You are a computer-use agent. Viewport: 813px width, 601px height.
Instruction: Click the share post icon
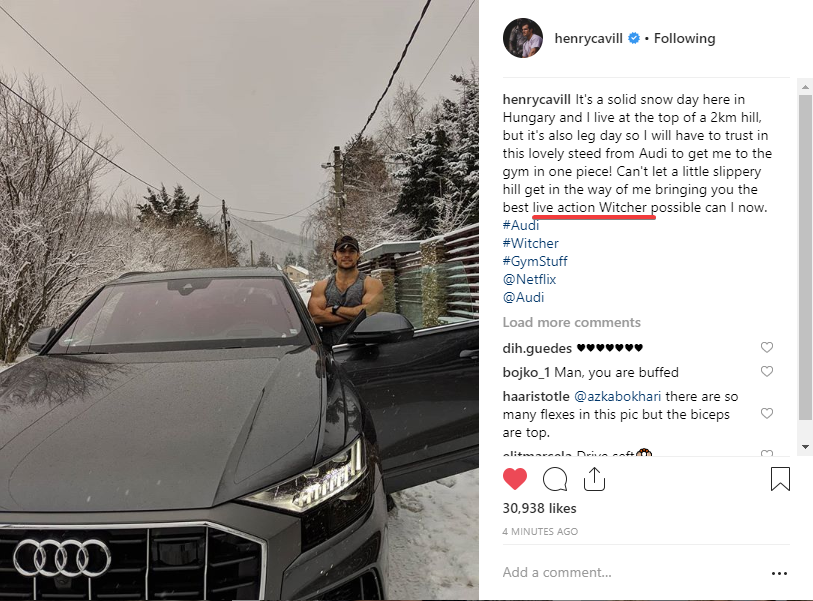tap(594, 479)
